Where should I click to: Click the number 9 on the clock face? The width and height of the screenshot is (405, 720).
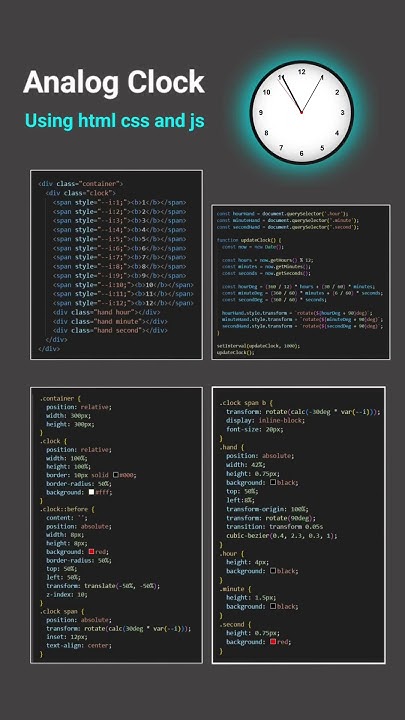[x=261, y=112]
